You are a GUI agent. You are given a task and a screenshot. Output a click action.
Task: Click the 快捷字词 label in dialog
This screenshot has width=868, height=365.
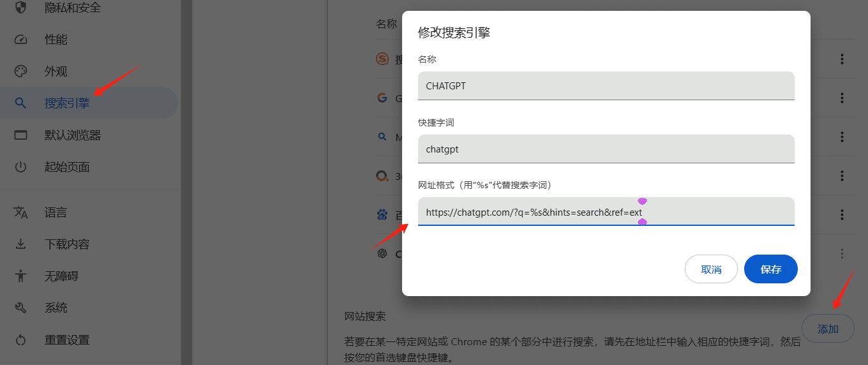coord(436,122)
